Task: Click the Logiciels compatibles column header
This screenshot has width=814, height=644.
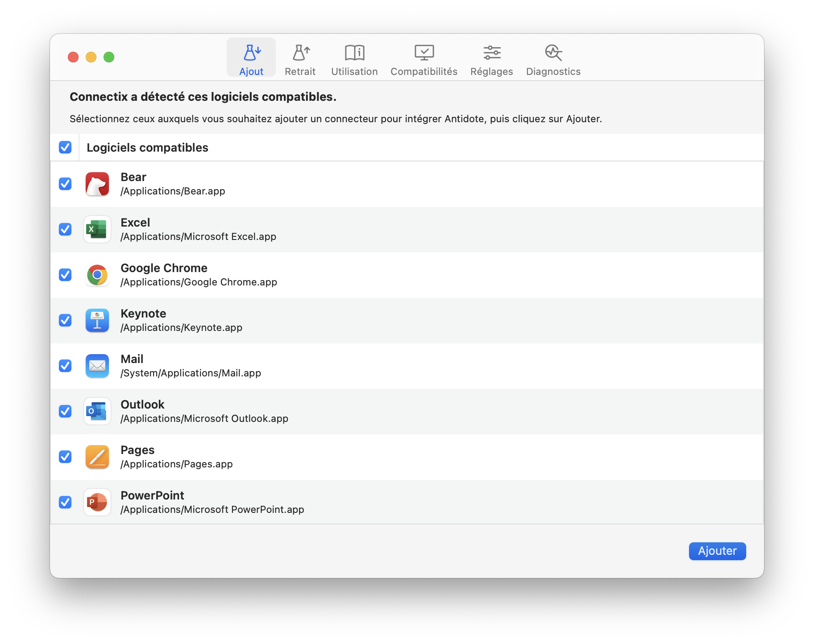Action: (147, 148)
